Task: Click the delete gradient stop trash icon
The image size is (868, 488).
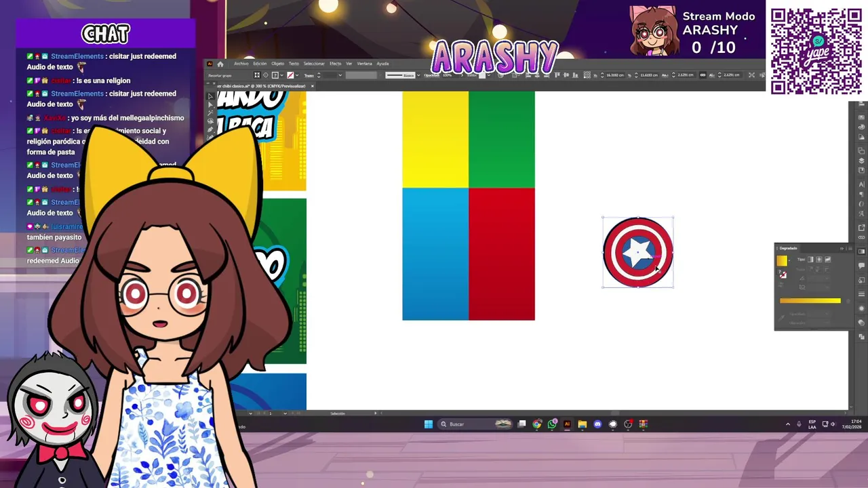Action: pos(848,301)
